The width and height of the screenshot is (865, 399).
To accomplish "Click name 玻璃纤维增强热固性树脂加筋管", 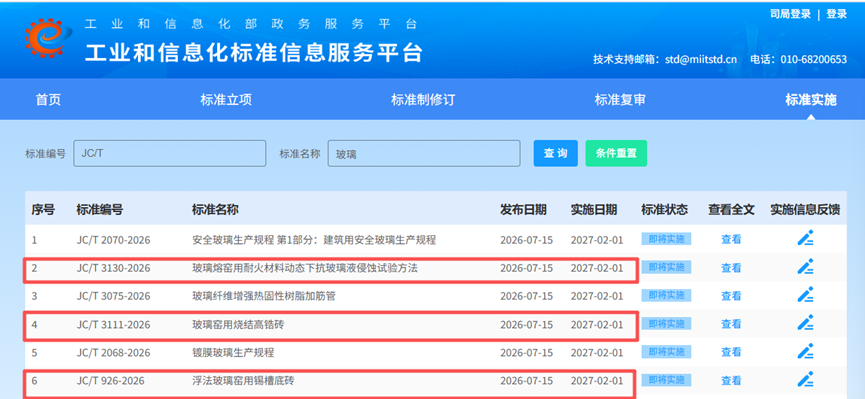I will pos(264,296).
